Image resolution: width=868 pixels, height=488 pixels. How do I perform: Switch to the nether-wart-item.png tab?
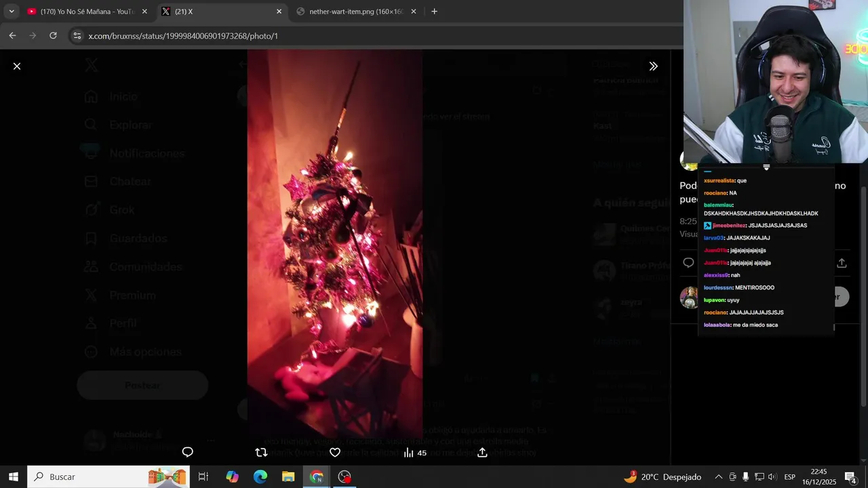pos(355,12)
